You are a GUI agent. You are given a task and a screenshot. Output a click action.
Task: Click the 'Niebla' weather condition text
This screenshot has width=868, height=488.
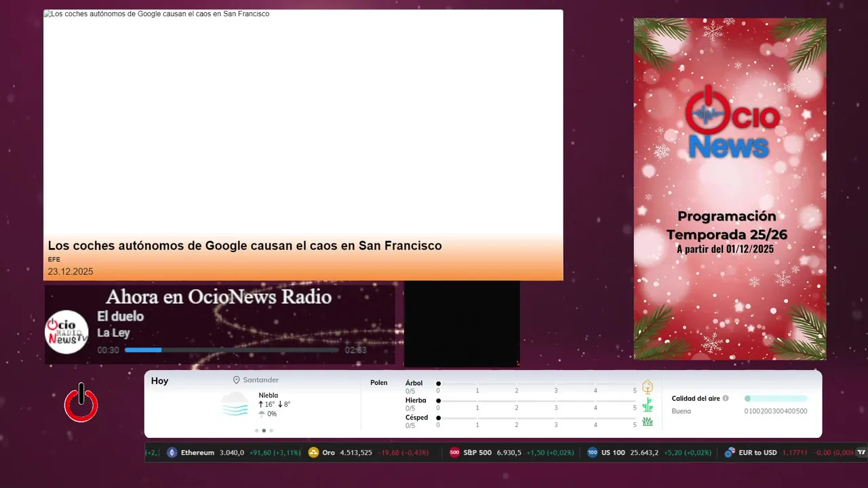pos(269,395)
